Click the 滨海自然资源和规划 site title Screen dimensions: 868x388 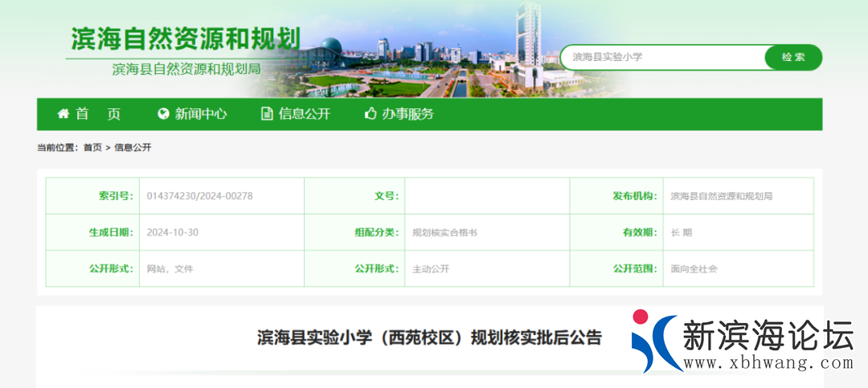point(186,38)
